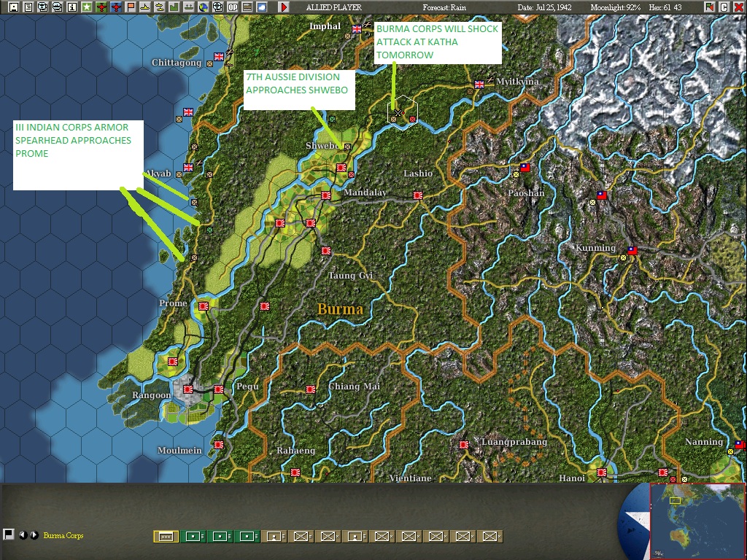Click the globe world map icon
Viewport: 747px width, 560px height.
pos(203,7)
